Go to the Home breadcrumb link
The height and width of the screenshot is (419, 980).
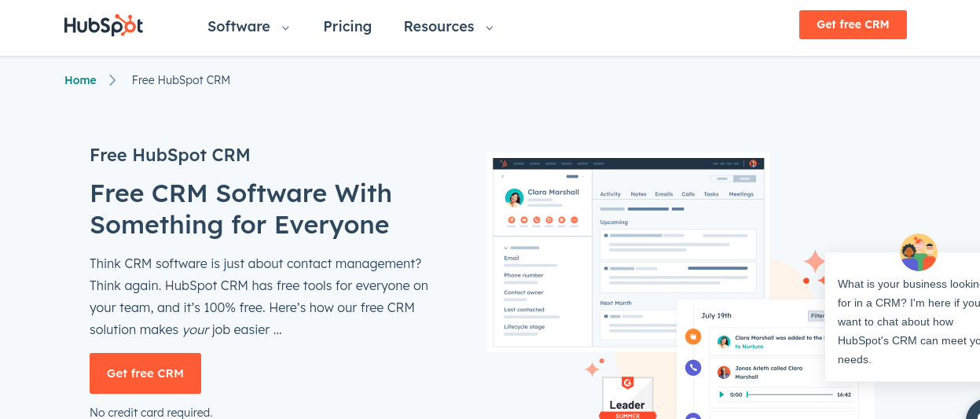click(80, 80)
